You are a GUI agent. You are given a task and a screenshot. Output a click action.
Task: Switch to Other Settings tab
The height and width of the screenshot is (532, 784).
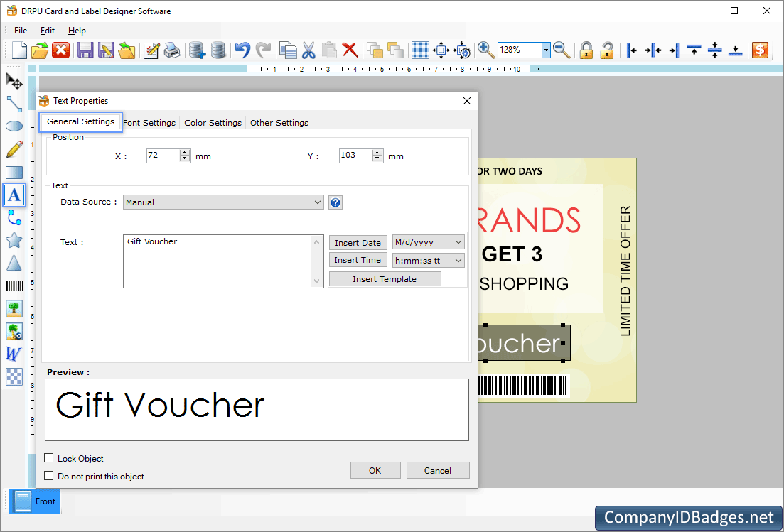[x=279, y=123]
